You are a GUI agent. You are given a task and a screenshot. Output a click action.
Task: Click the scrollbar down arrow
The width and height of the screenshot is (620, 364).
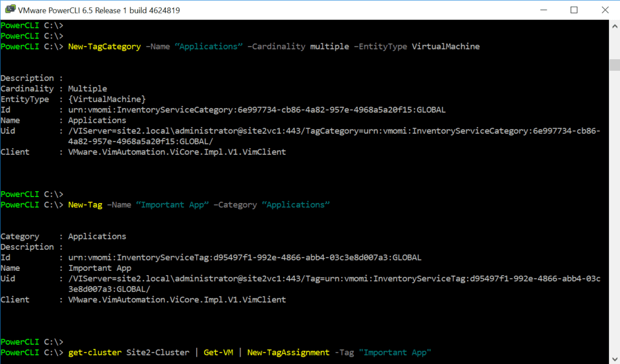click(615, 359)
